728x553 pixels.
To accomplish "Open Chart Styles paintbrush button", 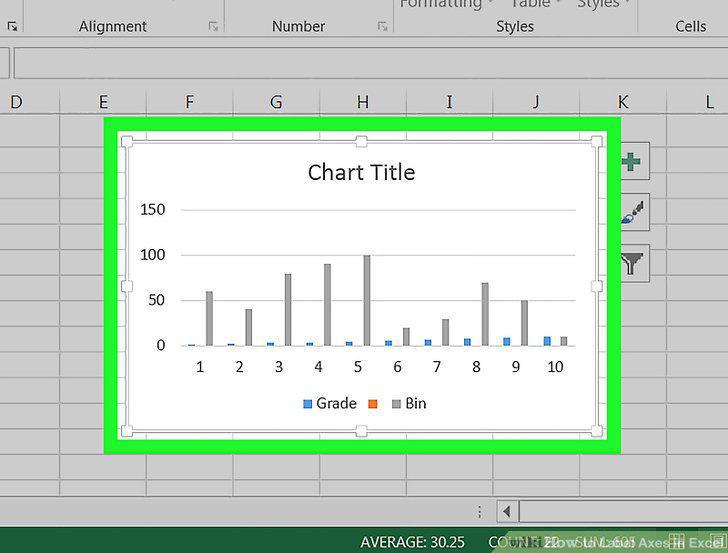I will pos(634,212).
